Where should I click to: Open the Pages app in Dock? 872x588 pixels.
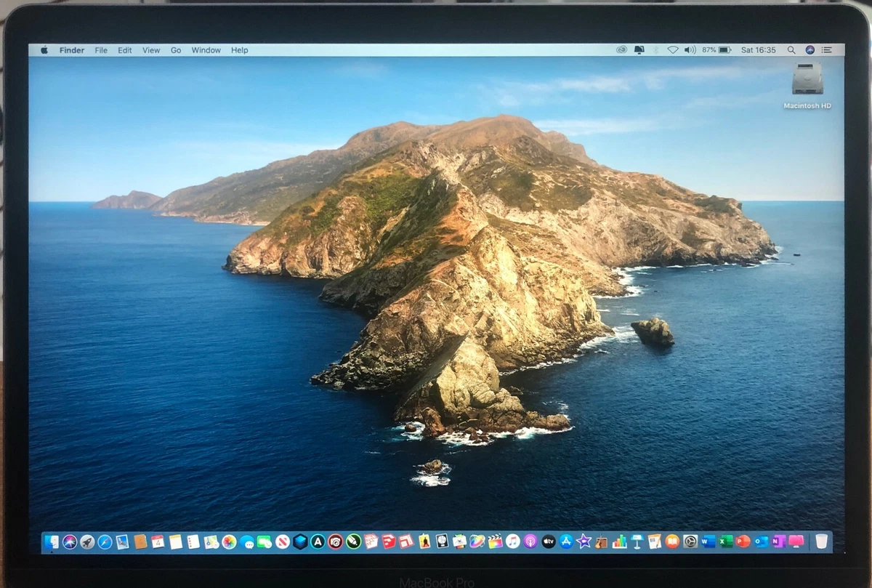pos(654,541)
